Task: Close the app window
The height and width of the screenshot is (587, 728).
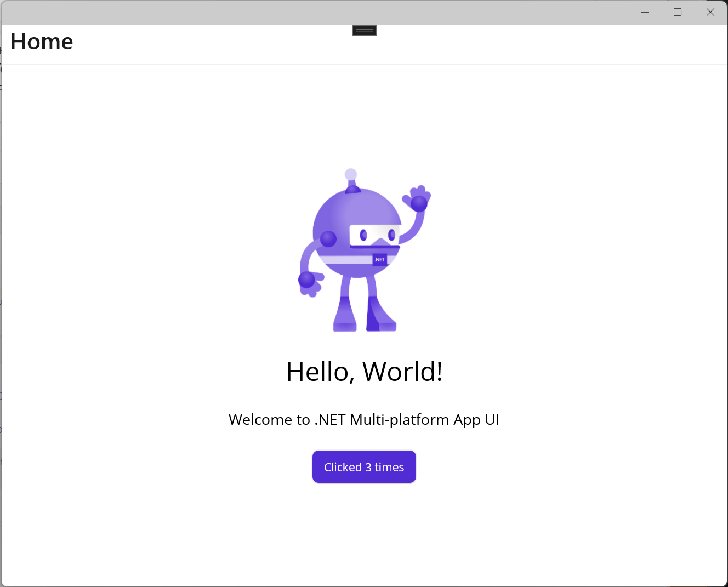Action: pyautogui.click(x=710, y=12)
